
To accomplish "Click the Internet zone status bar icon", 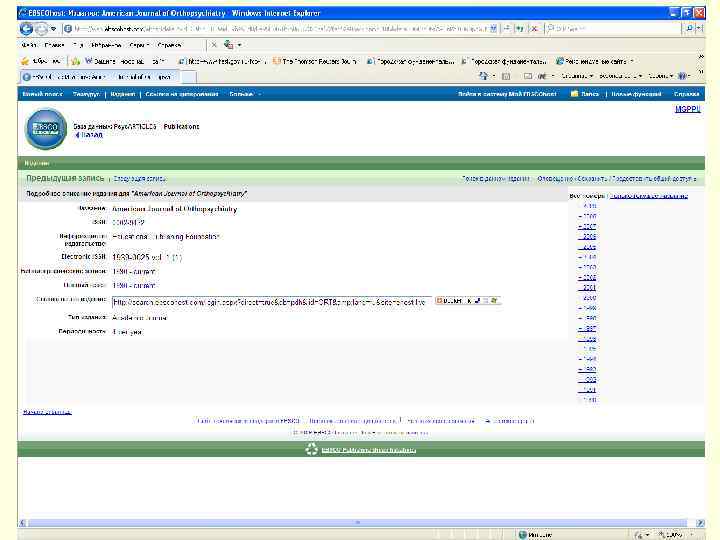I will [x=523, y=534].
